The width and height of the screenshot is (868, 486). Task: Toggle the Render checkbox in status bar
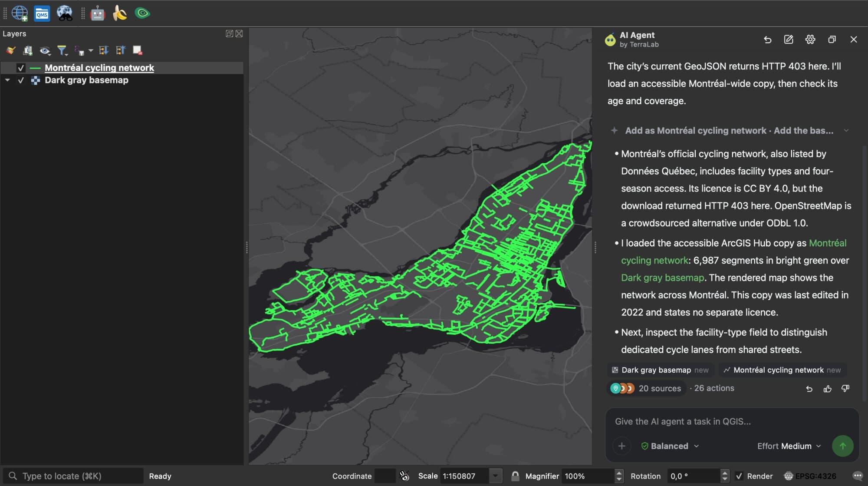(739, 476)
